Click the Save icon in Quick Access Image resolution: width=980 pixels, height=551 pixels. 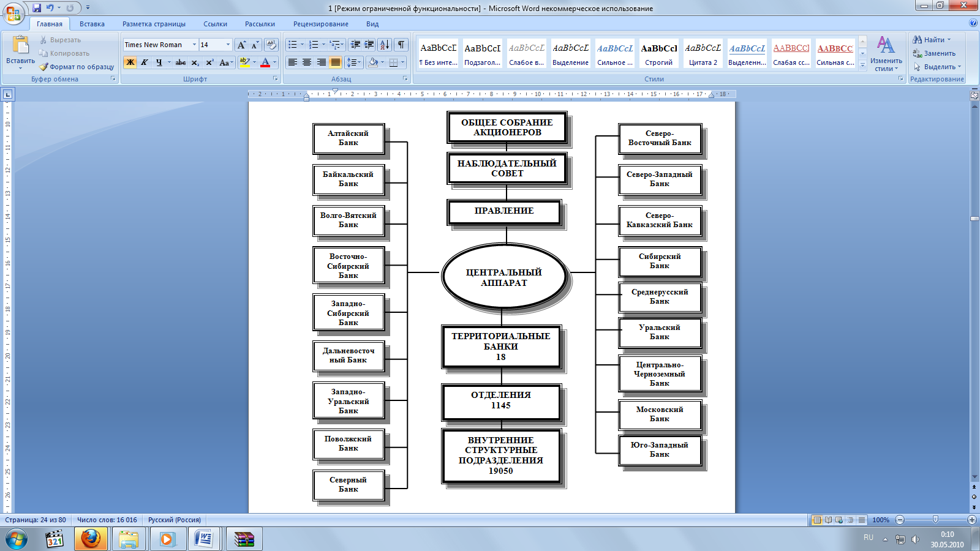(x=37, y=8)
